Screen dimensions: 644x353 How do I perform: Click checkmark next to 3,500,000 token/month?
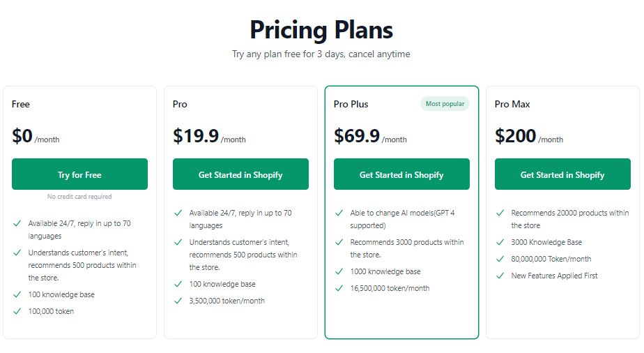pos(178,301)
